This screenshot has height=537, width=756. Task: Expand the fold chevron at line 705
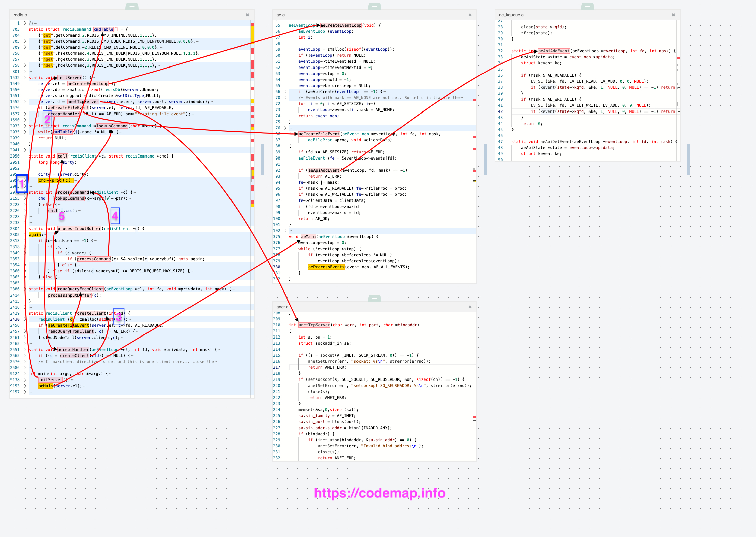[25, 41]
